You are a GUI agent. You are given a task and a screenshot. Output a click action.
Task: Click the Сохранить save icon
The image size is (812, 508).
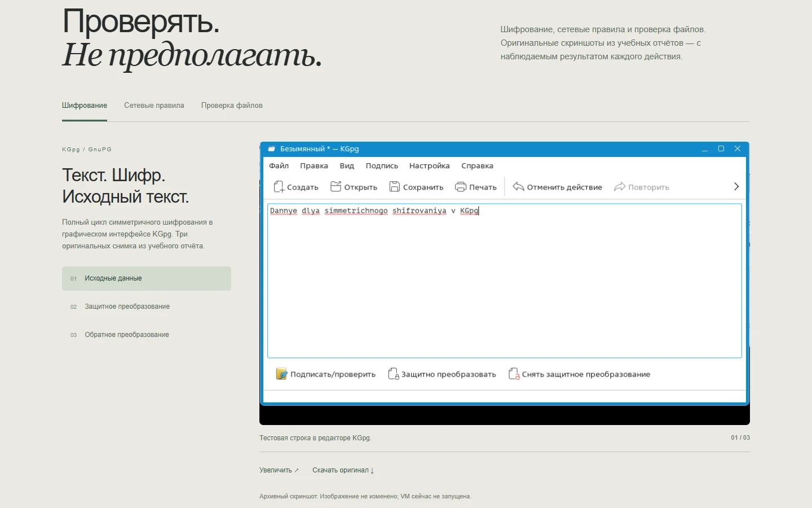click(395, 187)
